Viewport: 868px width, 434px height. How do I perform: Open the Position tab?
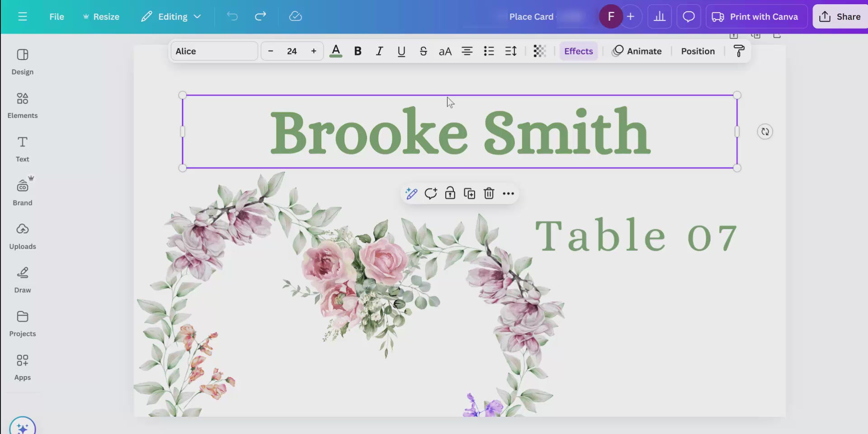698,51
